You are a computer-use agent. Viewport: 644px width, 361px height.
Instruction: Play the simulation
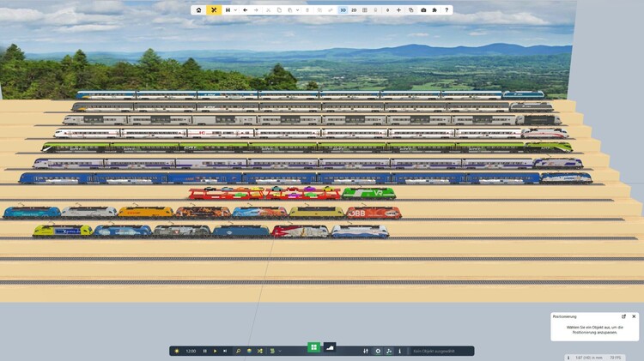pos(215,352)
